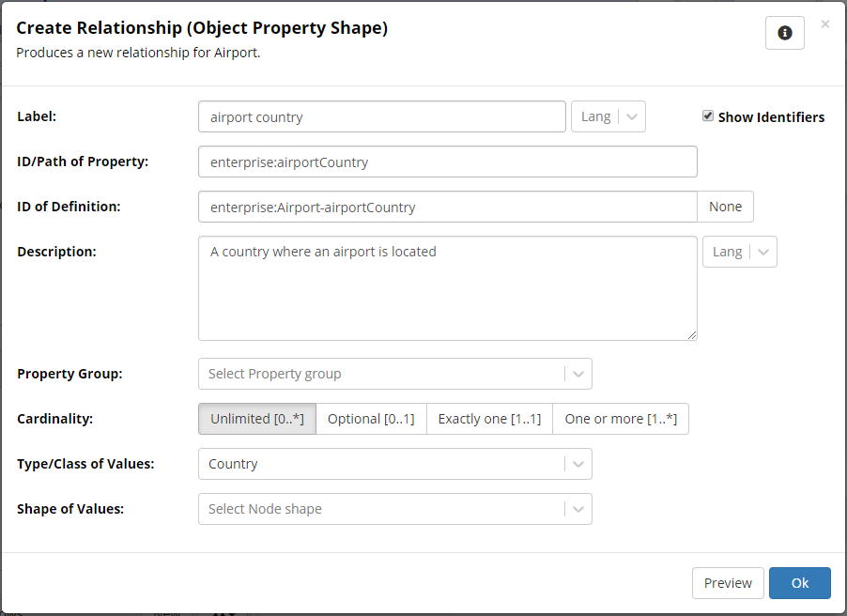
Task: Select cardinality Optional [0..1]
Action: point(371,418)
